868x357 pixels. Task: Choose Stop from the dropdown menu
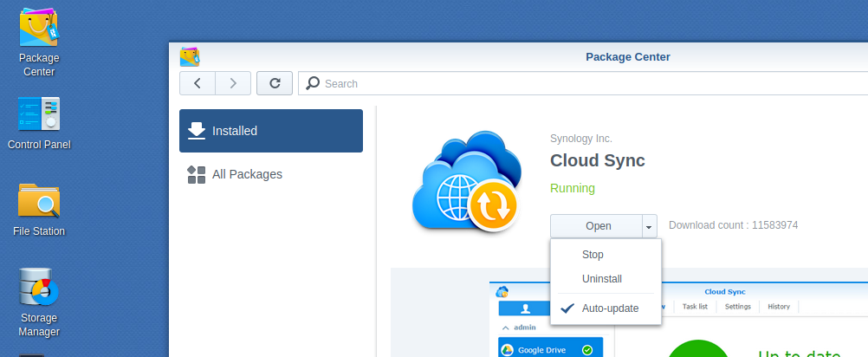click(x=606, y=255)
